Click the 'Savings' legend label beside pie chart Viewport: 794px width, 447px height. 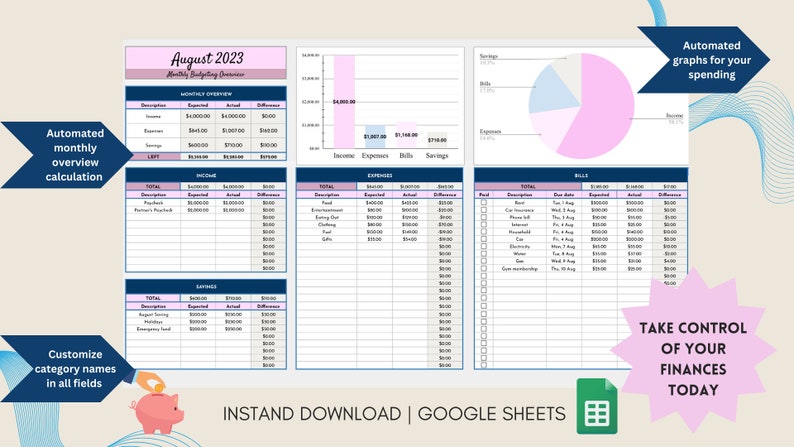(x=489, y=56)
